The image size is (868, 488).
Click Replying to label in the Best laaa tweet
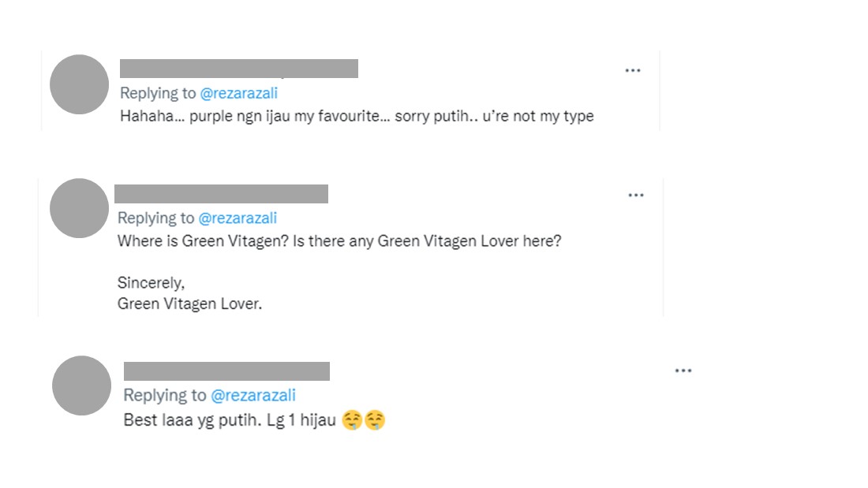click(x=165, y=396)
